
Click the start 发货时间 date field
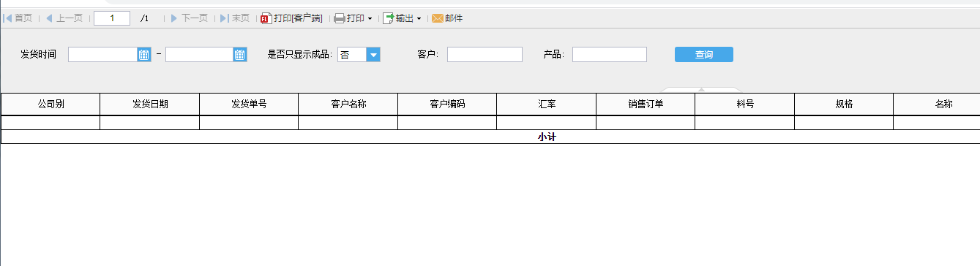(103, 54)
